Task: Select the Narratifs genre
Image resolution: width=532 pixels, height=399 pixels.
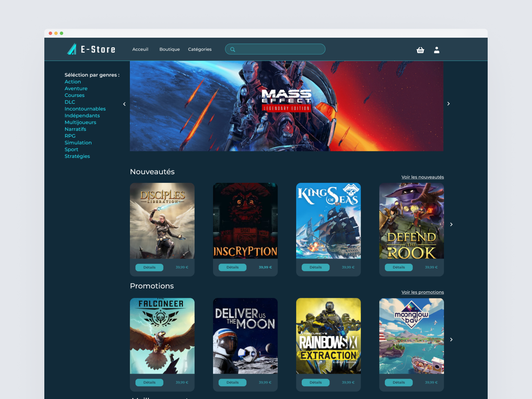Action: [x=75, y=129]
